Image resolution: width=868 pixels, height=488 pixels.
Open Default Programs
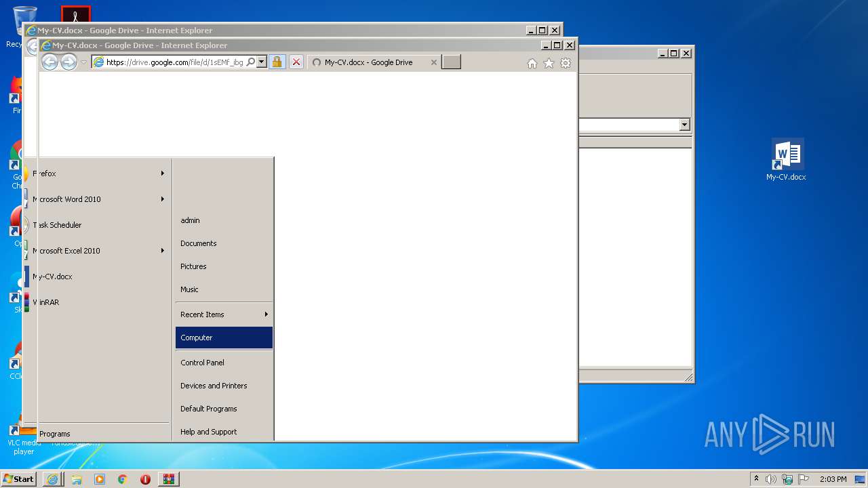[x=224, y=409]
